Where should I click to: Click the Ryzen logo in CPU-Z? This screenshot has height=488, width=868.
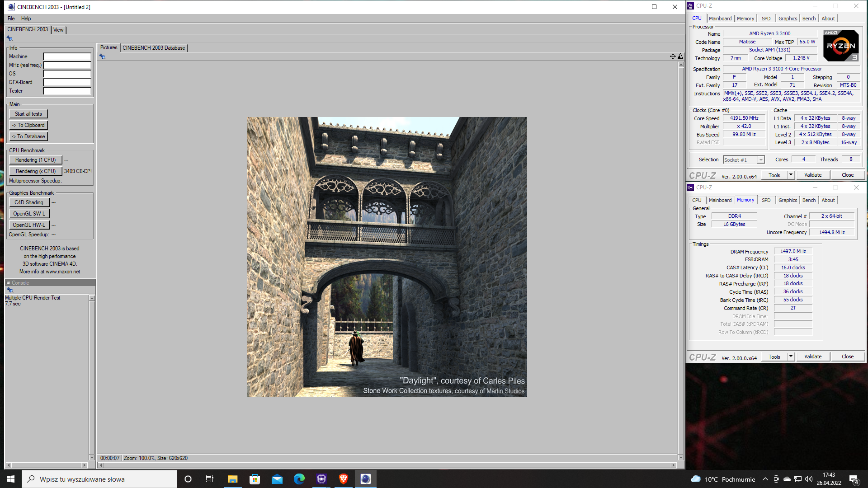841,46
